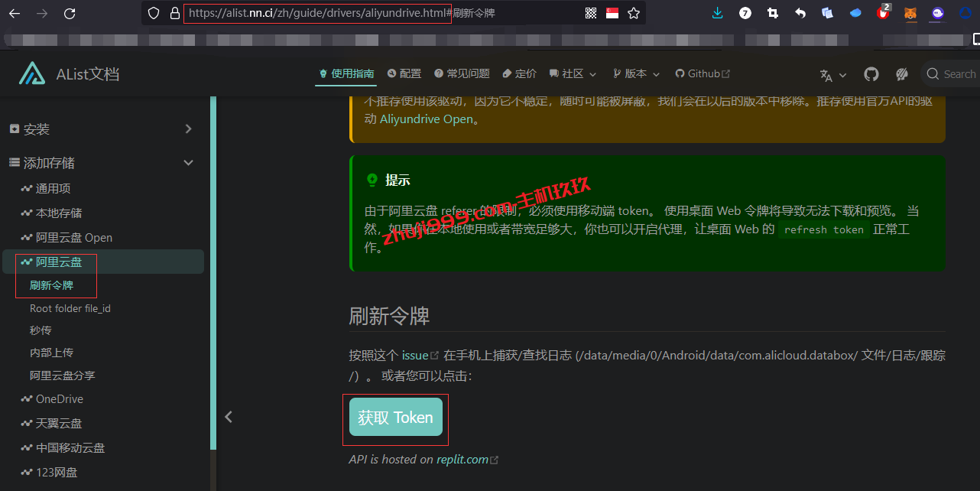Click the 获取 Token button
The height and width of the screenshot is (491, 980).
tap(395, 418)
